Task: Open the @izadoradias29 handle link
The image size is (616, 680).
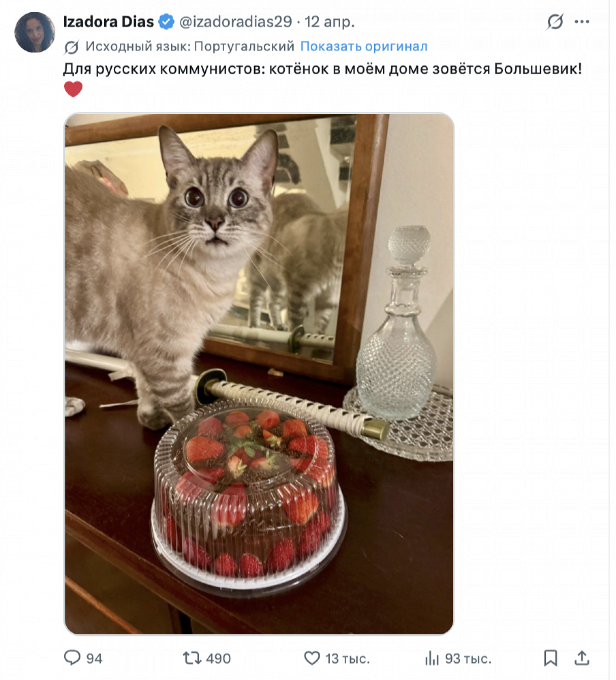Action: 235,21
